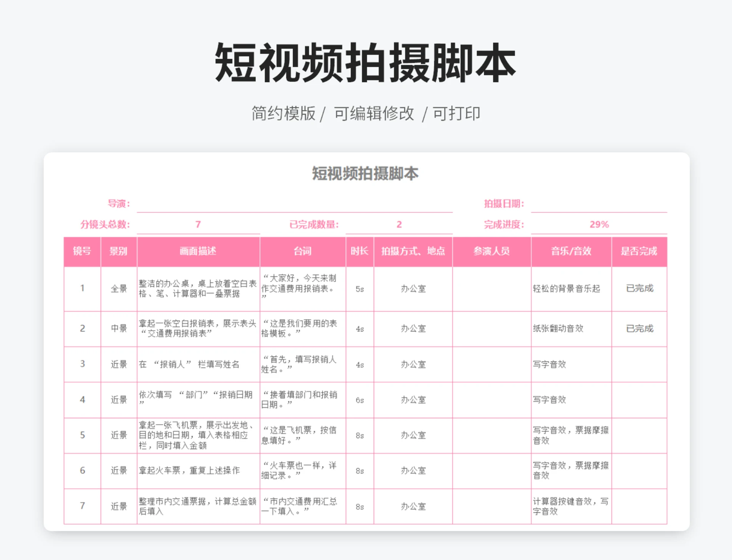This screenshot has width=732, height=560.
Task: Select the 办公室 cell in shot 5 row
Action: (x=413, y=435)
